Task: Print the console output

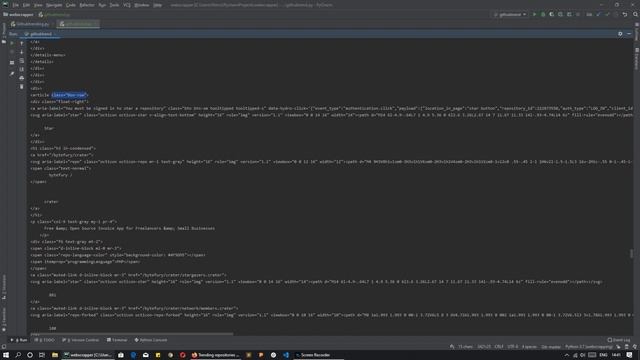Action: [x=22, y=78]
